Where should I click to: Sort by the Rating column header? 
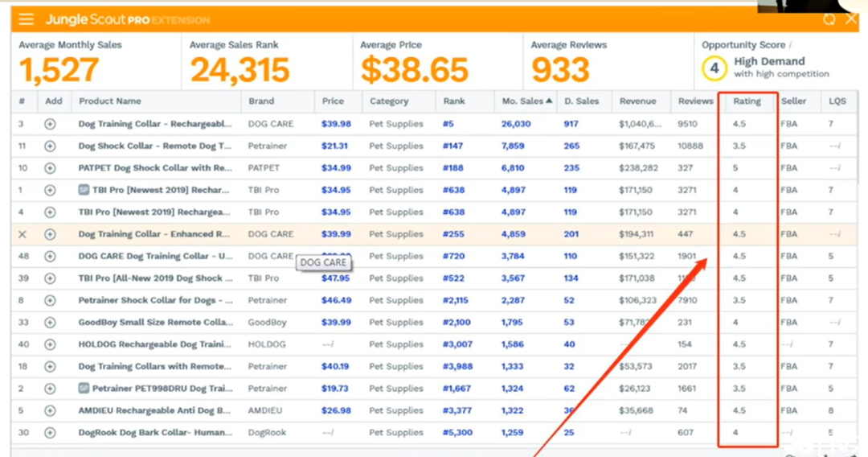pos(747,101)
